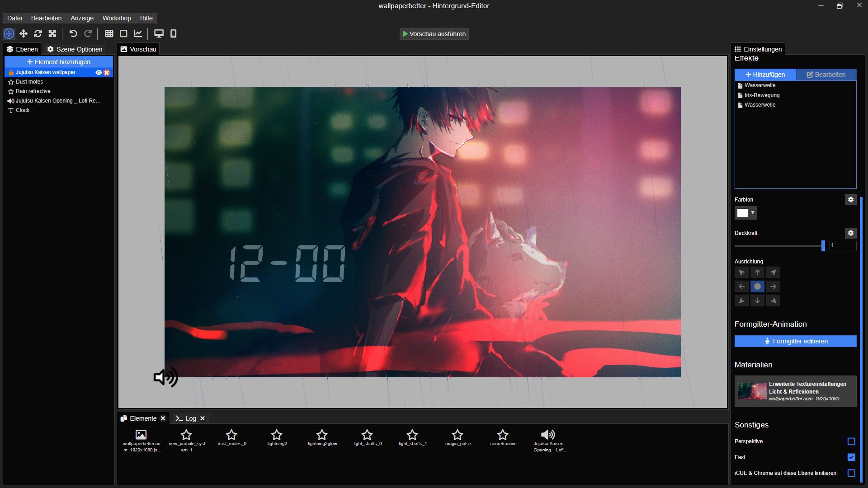This screenshot has height=488, width=868.
Task: Switch to Szene-Optionen tab
Action: pos(75,49)
